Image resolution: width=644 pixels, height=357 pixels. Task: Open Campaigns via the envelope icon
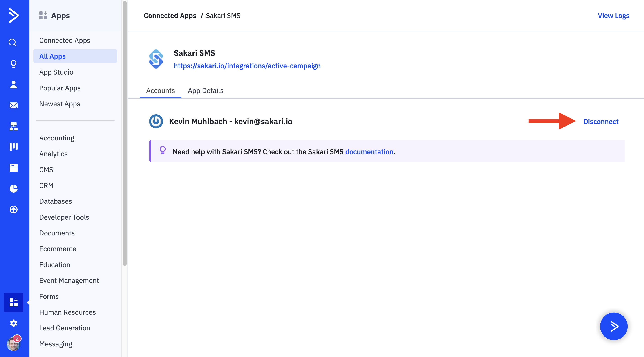[x=13, y=106]
